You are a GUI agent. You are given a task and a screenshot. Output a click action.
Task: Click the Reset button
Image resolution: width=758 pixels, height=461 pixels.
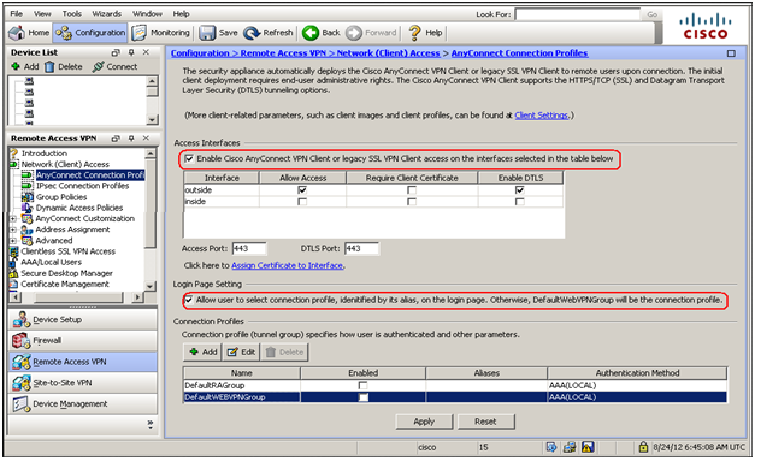coord(485,421)
